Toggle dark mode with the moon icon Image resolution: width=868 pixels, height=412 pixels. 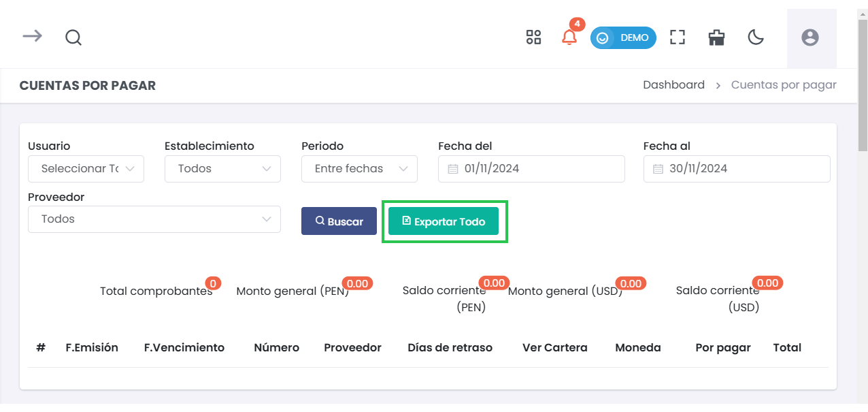[x=756, y=37]
